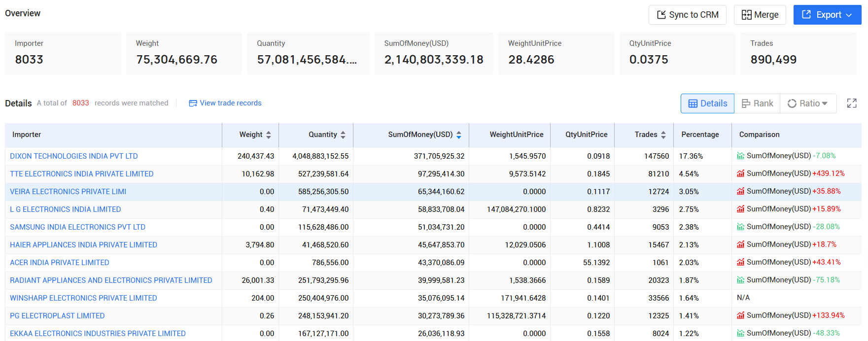Click quantity value 786,556.00
Viewport: 868px width, 341px height.
tap(330, 263)
